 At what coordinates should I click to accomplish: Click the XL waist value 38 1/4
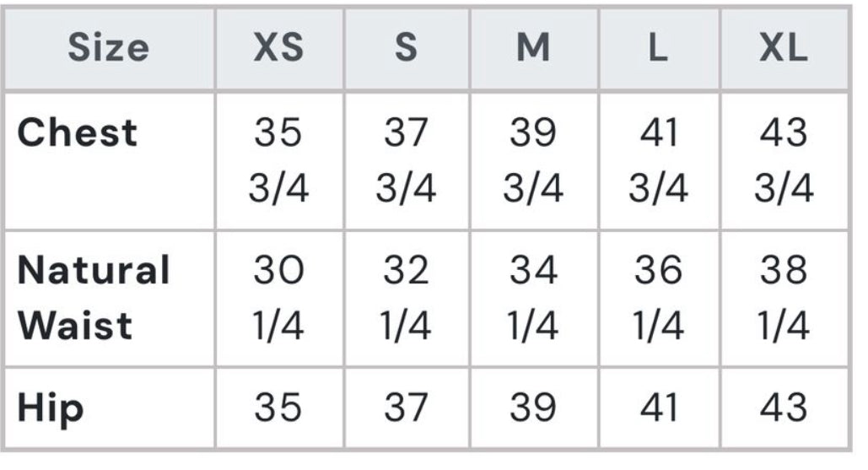click(784, 298)
